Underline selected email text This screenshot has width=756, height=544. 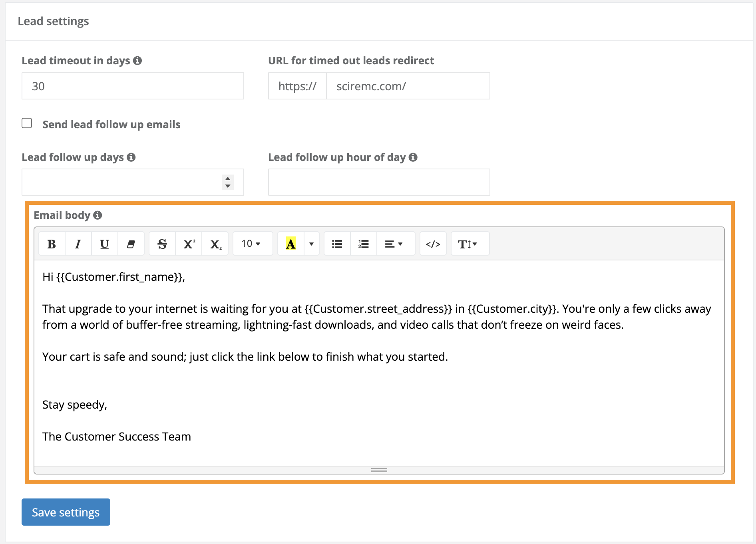[104, 243]
